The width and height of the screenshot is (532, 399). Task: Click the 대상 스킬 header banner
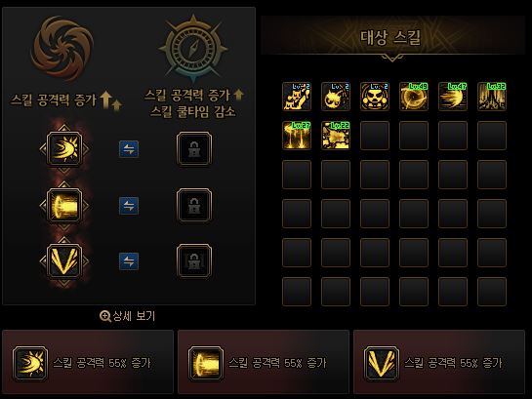click(x=392, y=37)
